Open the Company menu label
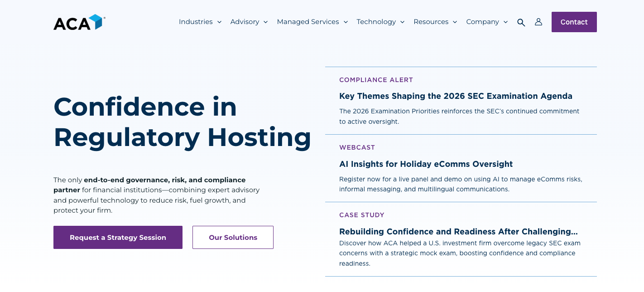The width and height of the screenshot is (644, 292). point(482,22)
